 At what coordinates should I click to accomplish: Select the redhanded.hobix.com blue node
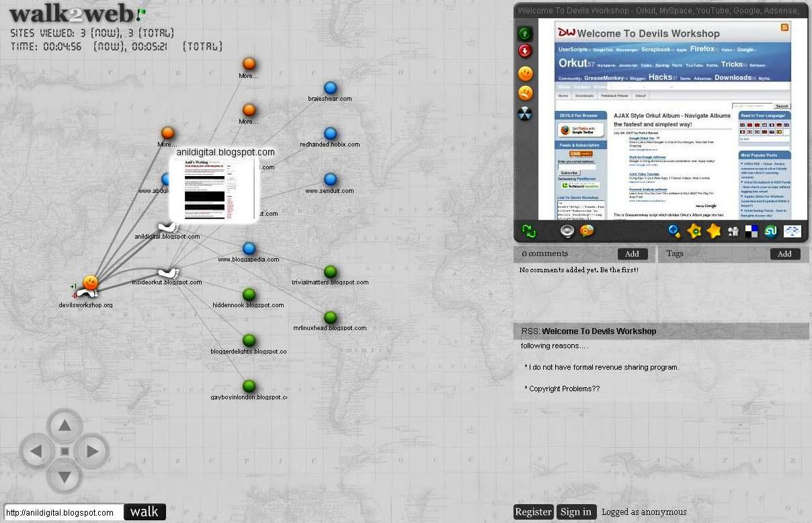330,134
